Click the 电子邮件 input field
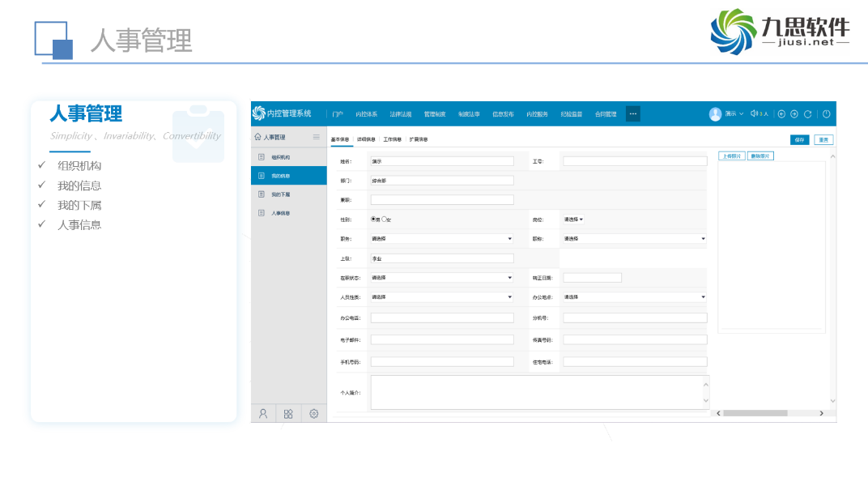The height and width of the screenshot is (486, 868). point(442,339)
